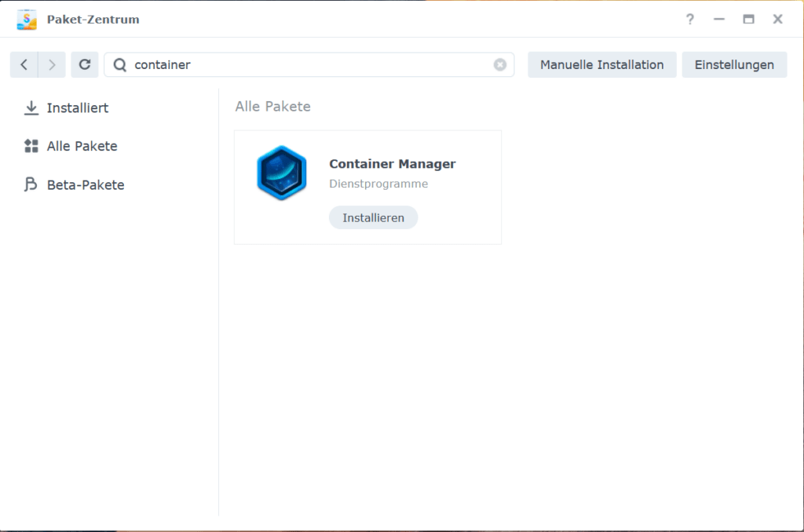Go forward with the right arrow button
The height and width of the screenshot is (532, 804).
point(52,64)
